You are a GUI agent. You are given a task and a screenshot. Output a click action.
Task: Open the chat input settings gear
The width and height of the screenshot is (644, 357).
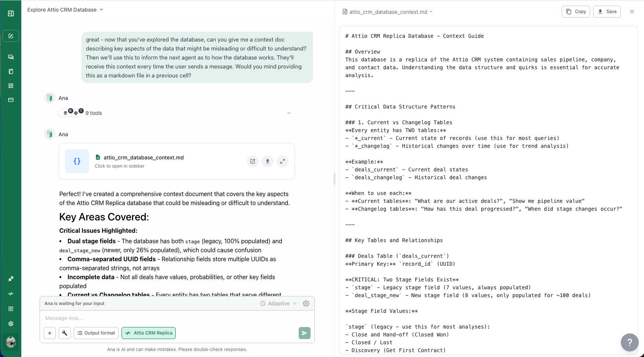306,303
